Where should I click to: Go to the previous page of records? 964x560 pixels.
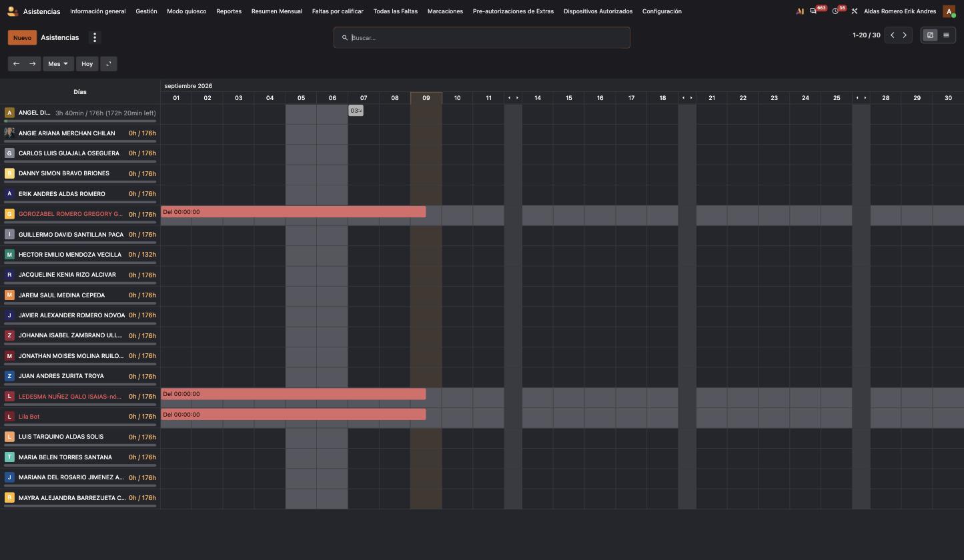coord(892,35)
